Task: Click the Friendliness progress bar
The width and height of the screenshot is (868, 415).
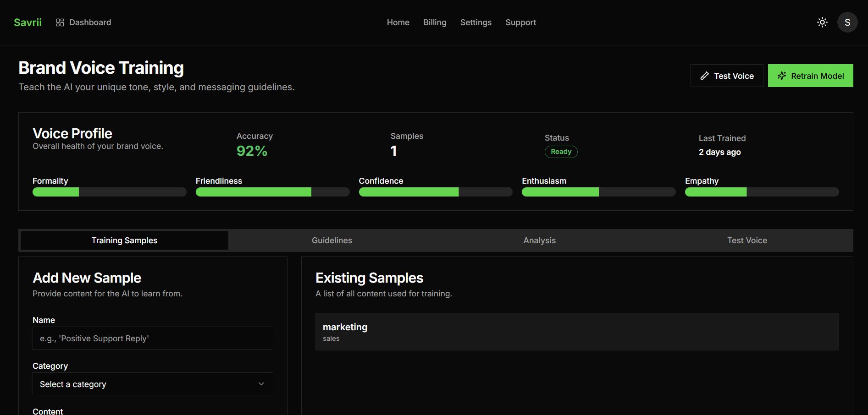Action: 273,192
